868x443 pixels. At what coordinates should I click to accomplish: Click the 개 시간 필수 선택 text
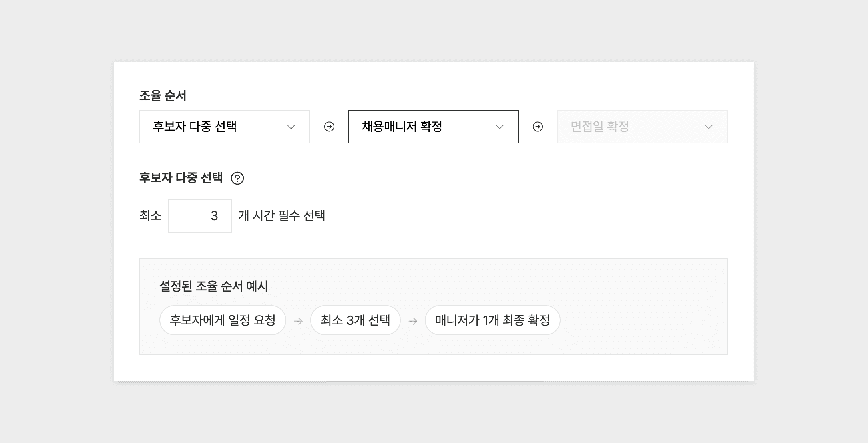[x=281, y=215]
